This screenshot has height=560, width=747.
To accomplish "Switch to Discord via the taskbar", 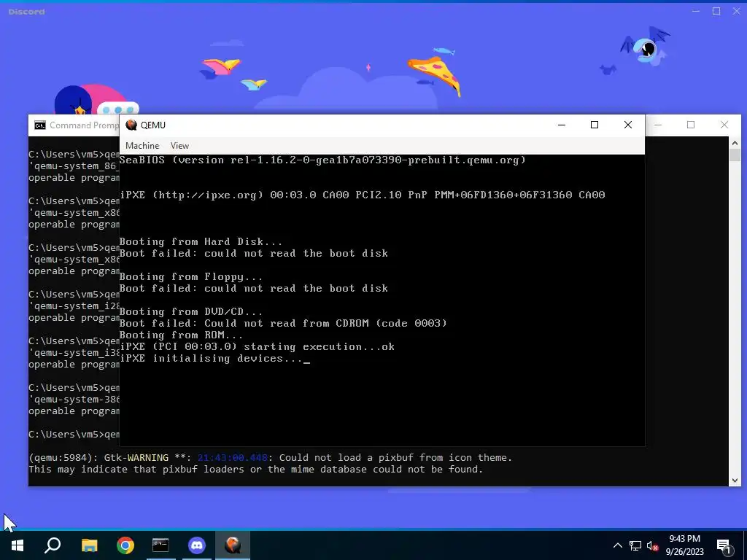I will [x=197, y=545].
